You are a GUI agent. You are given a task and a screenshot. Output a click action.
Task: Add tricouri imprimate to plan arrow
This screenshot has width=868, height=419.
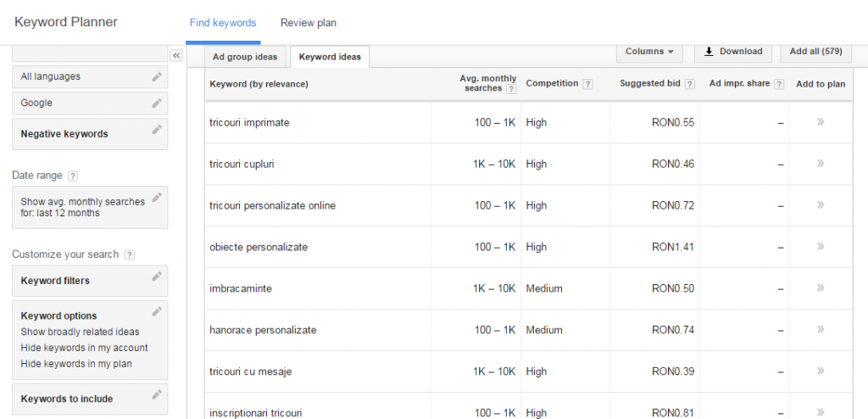coord(821,121)
